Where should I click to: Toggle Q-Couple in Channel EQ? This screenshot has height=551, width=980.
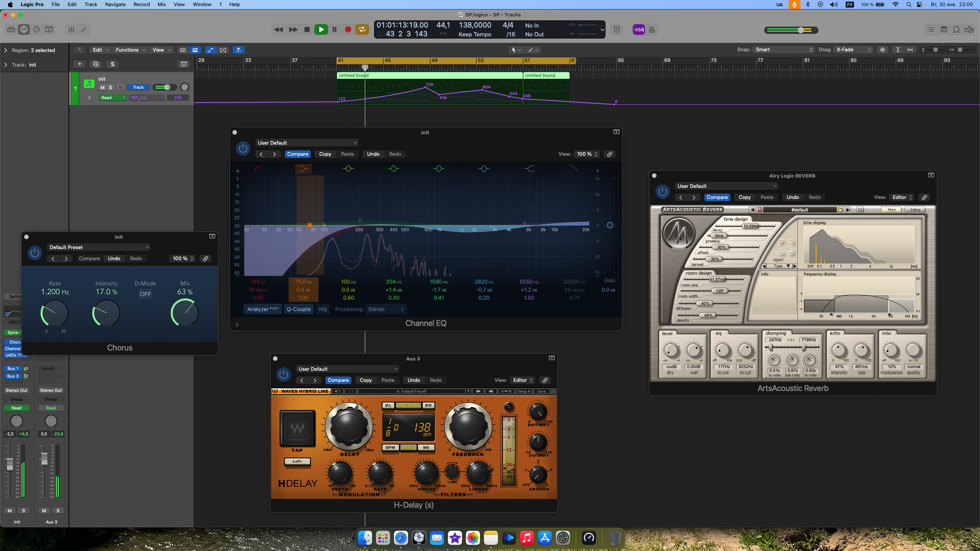[x=299, y=309]
